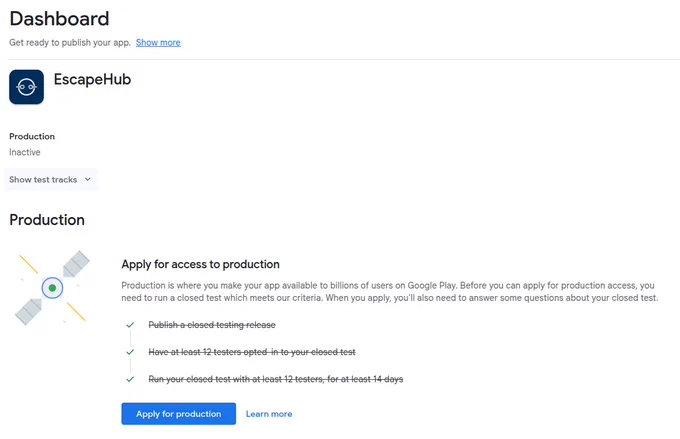The width and height of the screenshot is (680, 439).
Task: Click the satellite illustration in Production section
Action: pyautogui.click(x=52, y=288)
